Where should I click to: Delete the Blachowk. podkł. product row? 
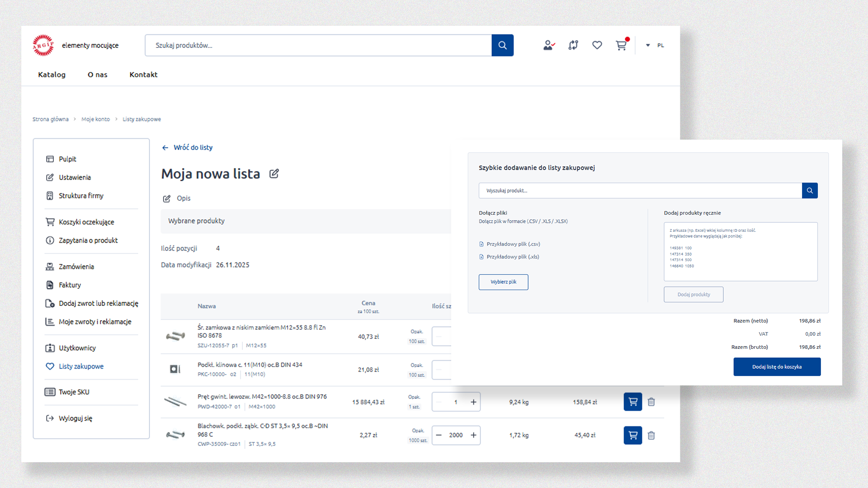(651, 435)
